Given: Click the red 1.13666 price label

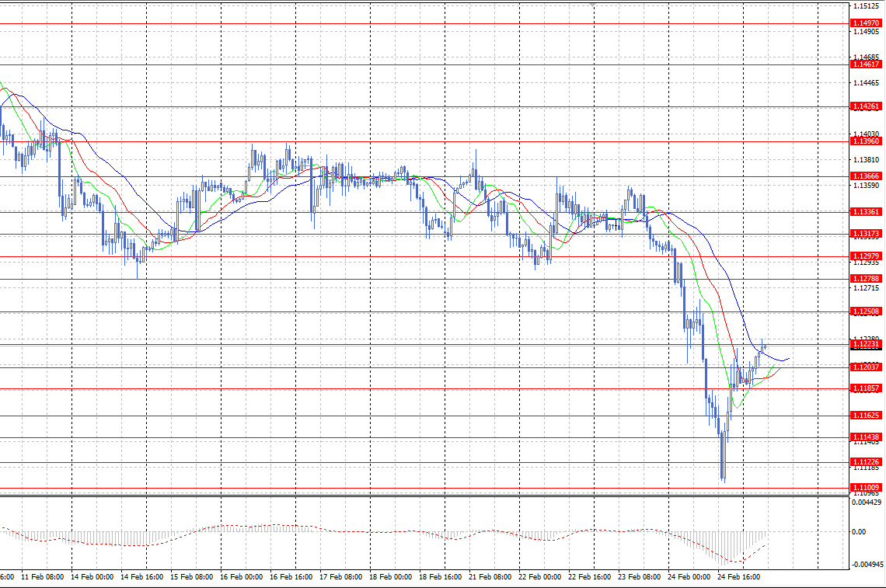Looking at the screenshot, I should [867, 176].
